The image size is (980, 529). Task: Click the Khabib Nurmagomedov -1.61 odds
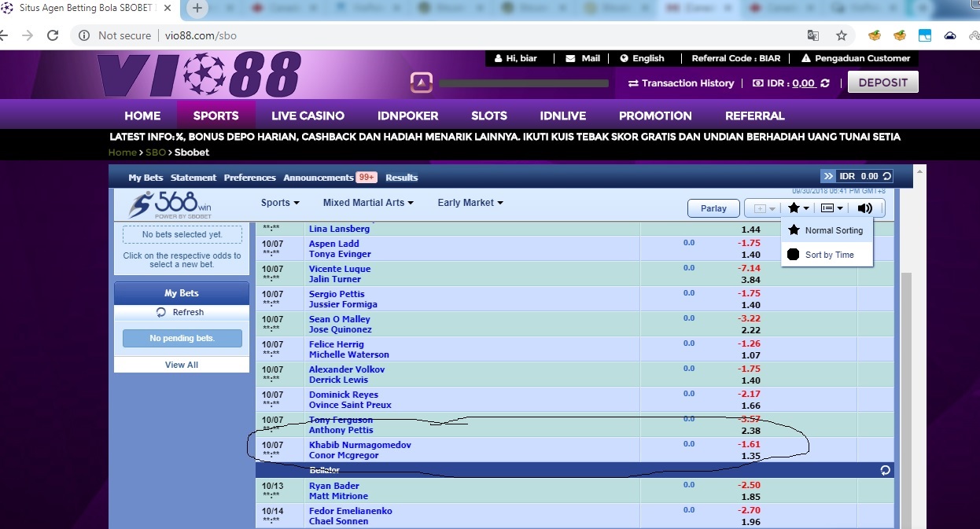[750, 445]
